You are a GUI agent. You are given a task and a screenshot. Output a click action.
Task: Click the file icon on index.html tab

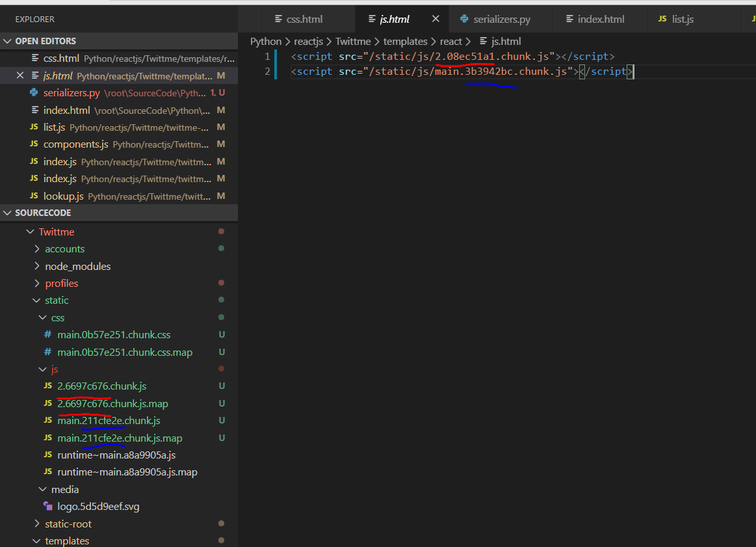coord(569,19)
